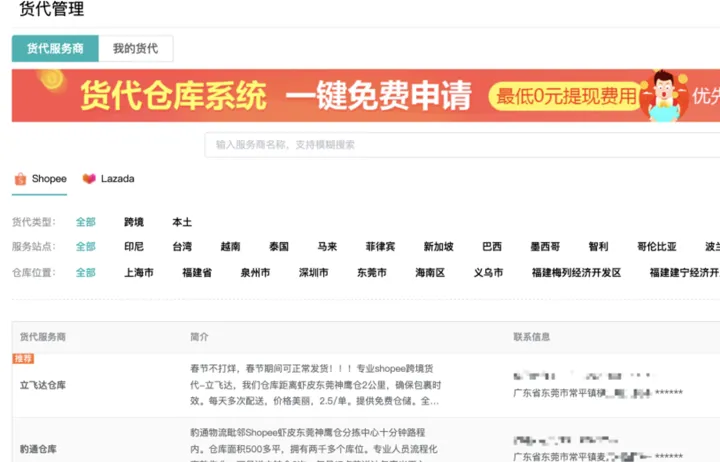Filter warehouse location by 海南区
Viewport: 720px width, 462px height.
(x=430, y=273)
